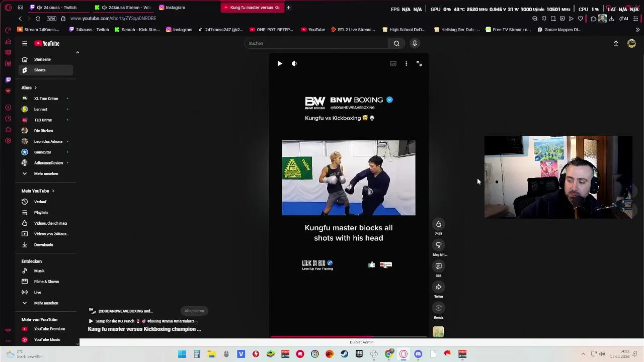Open bennart channel subscription
The width and height of the screenshot is (644, 362).
[x=46, y=109]
